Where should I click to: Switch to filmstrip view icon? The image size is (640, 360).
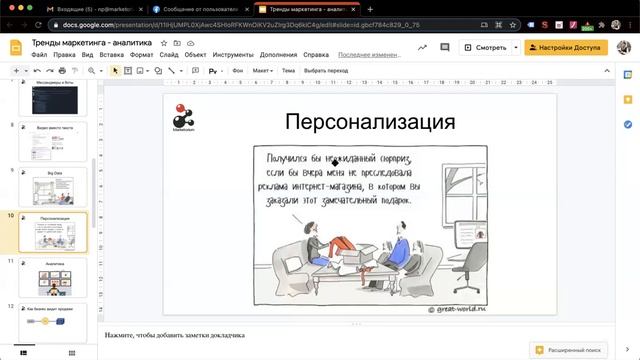[24, 353]
